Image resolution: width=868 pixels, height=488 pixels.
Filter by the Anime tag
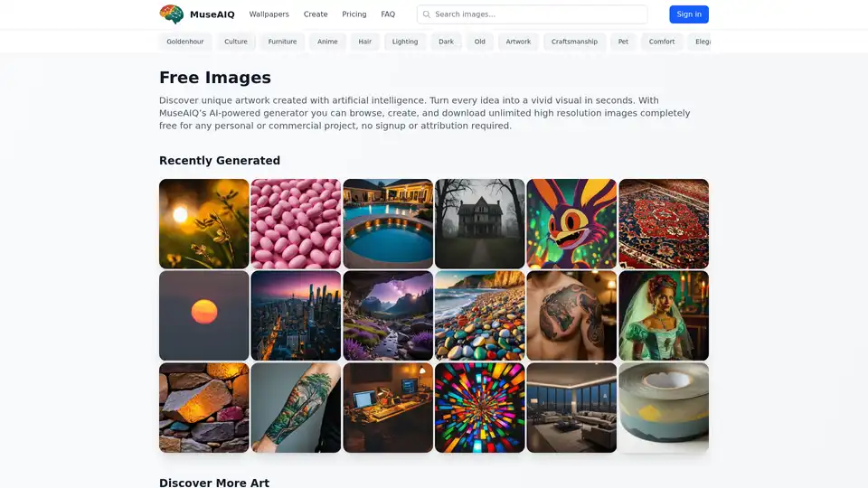(327, 42)
